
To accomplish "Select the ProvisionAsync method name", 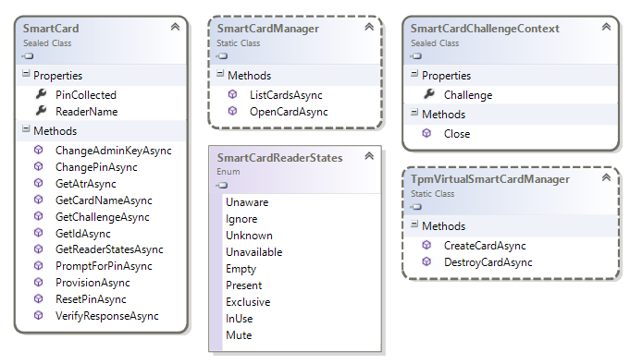I will tap(93, 283).
